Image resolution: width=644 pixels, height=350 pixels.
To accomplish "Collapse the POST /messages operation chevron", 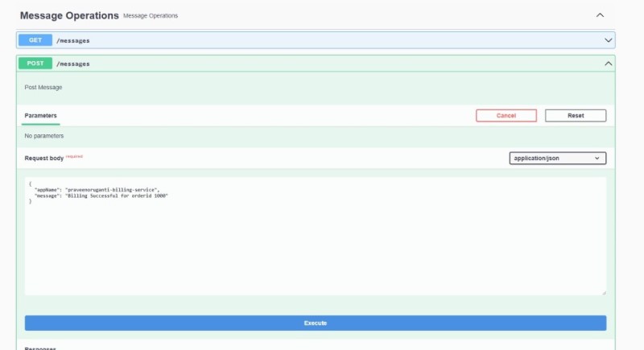I will (x=609, y=64).
